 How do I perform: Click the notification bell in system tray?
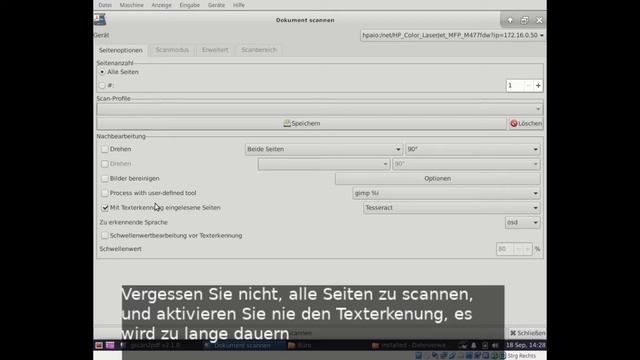click(x=473, y=345)
